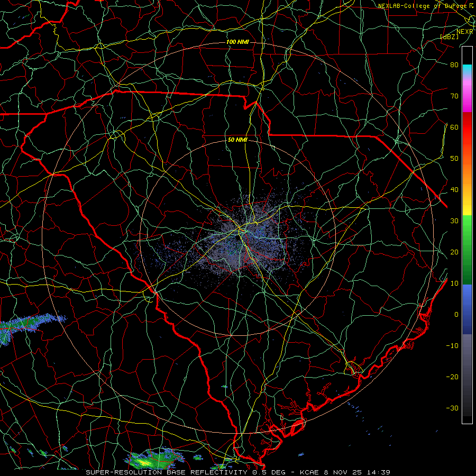The width and height of the screenshot is (476, 476).
Task: Select the 60 value on dBZ scale
Action: [454, 127]
